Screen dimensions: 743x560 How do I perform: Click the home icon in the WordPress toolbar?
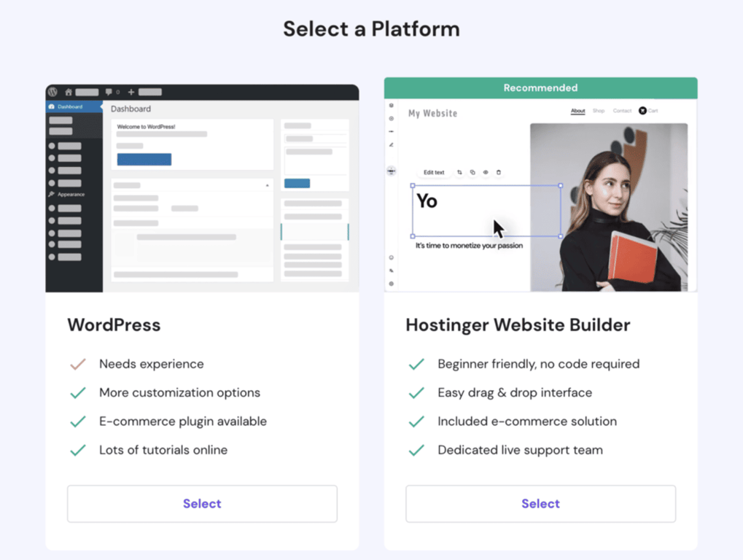[69, 92]
